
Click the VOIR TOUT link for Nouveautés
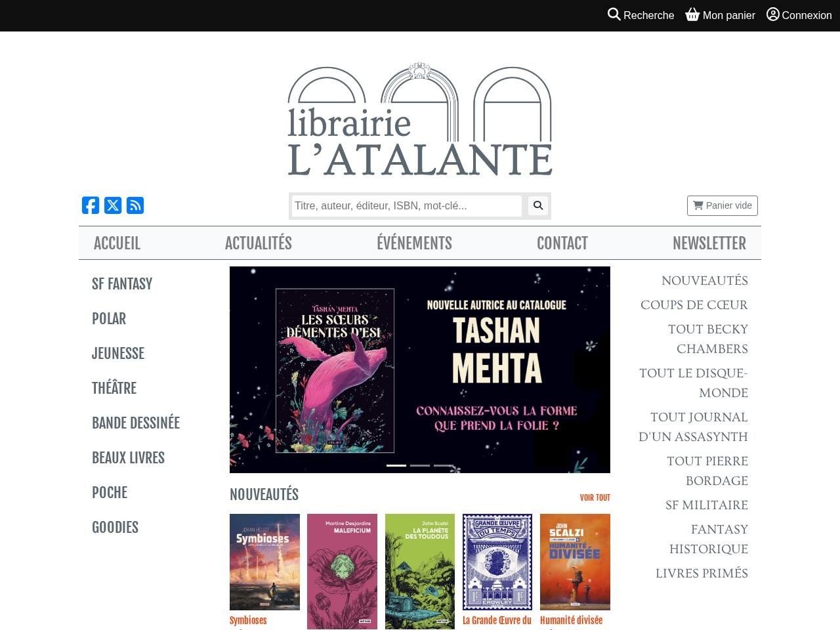[595, 497]
